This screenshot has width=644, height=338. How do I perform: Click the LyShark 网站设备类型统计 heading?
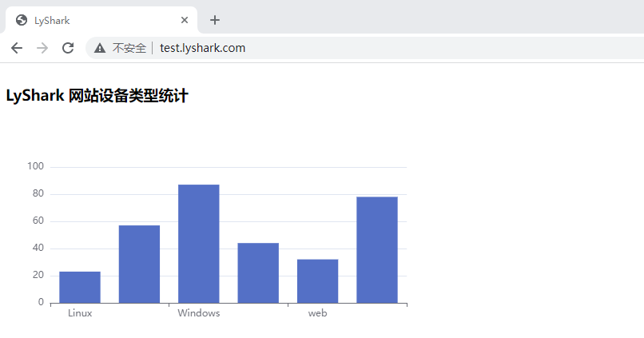pyautogui.click(x=97, y=97)
